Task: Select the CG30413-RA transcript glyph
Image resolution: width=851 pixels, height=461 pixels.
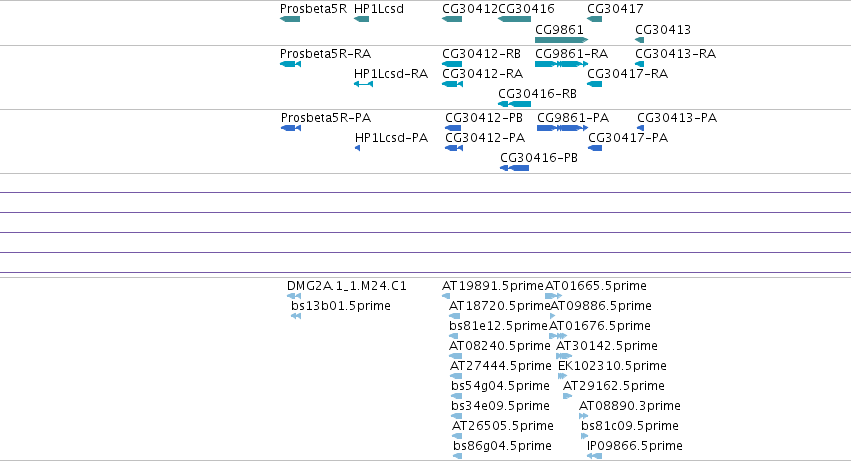Action: tap(640, 65)
